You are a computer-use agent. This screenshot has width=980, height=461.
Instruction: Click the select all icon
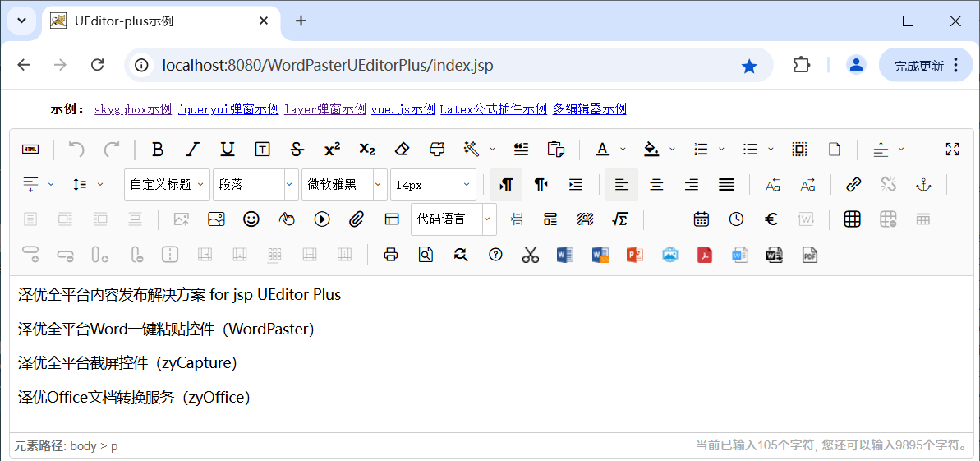[799, 149]
